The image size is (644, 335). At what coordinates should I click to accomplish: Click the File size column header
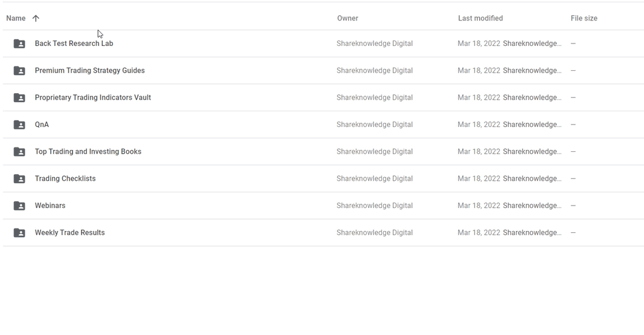point(584,18)
